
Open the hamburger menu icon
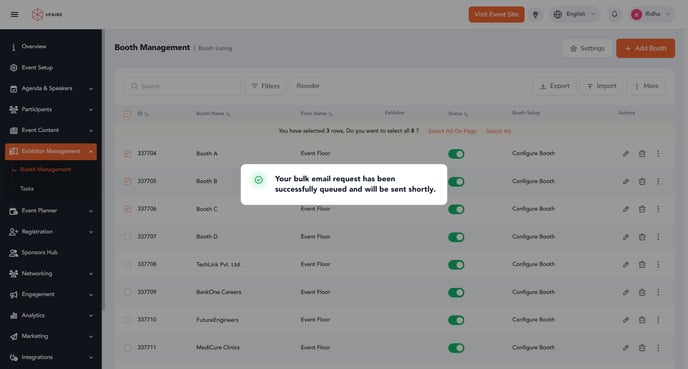coord(14,14)
